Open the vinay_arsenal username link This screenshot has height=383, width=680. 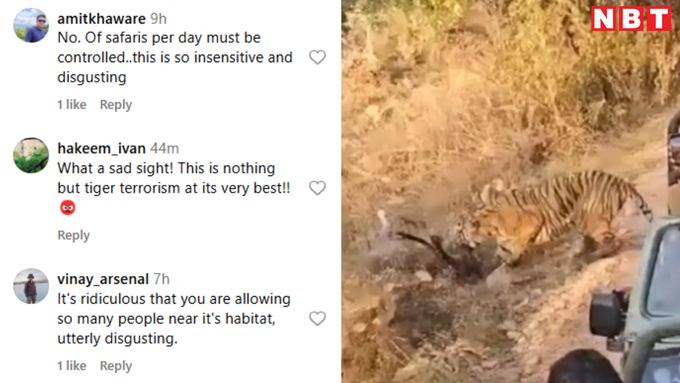point(103,279)
